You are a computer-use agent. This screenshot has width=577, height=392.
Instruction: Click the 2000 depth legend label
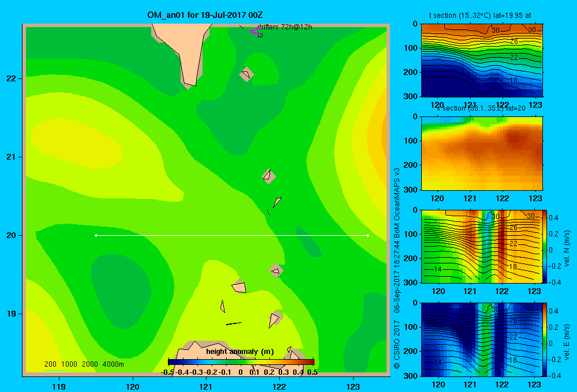(x=90, y=364)
